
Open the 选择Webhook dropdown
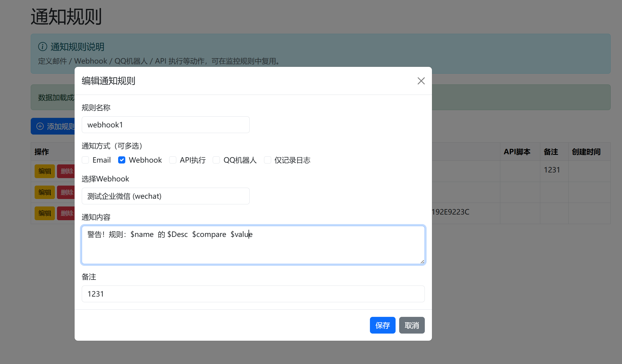[x=166, y=196]
